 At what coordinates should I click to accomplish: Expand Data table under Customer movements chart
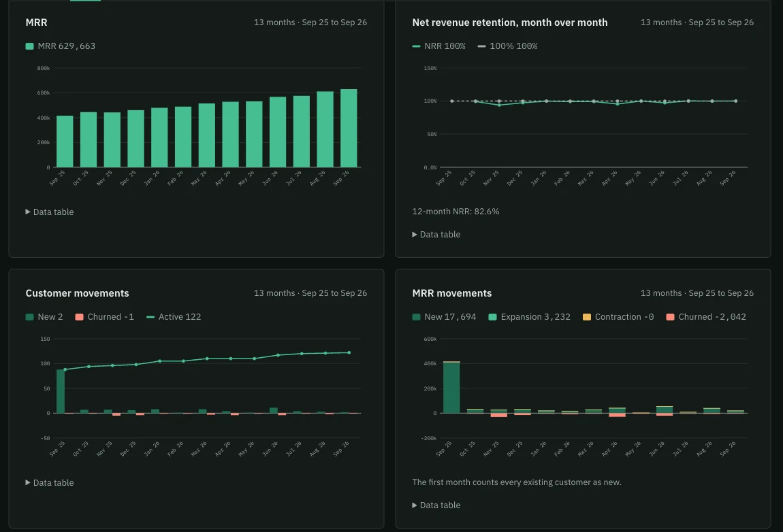click(x=50, y=482)
